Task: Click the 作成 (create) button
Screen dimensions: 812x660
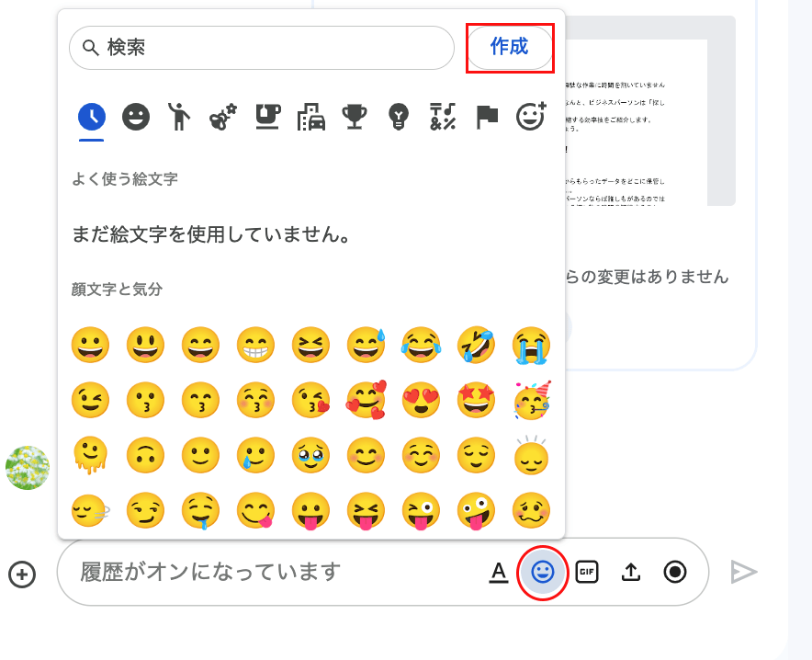Action: click(510, 48)
